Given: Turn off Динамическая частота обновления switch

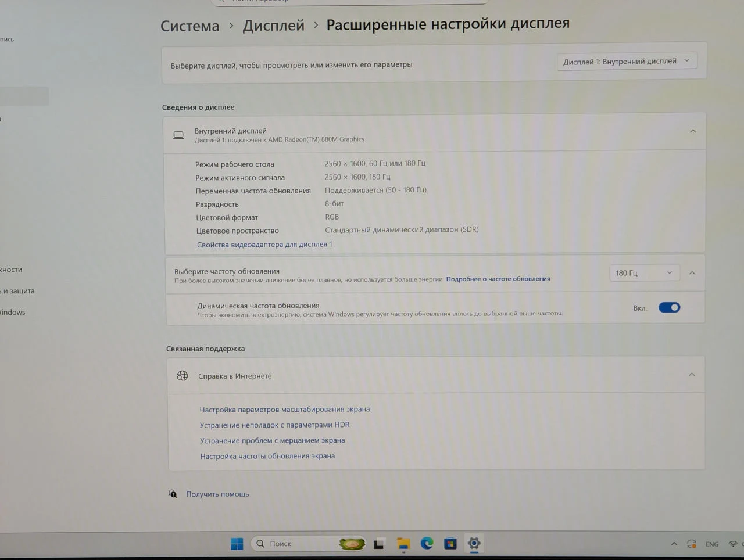Looking at the screenshot, I should pyautogui.click(x=670, y=307).
